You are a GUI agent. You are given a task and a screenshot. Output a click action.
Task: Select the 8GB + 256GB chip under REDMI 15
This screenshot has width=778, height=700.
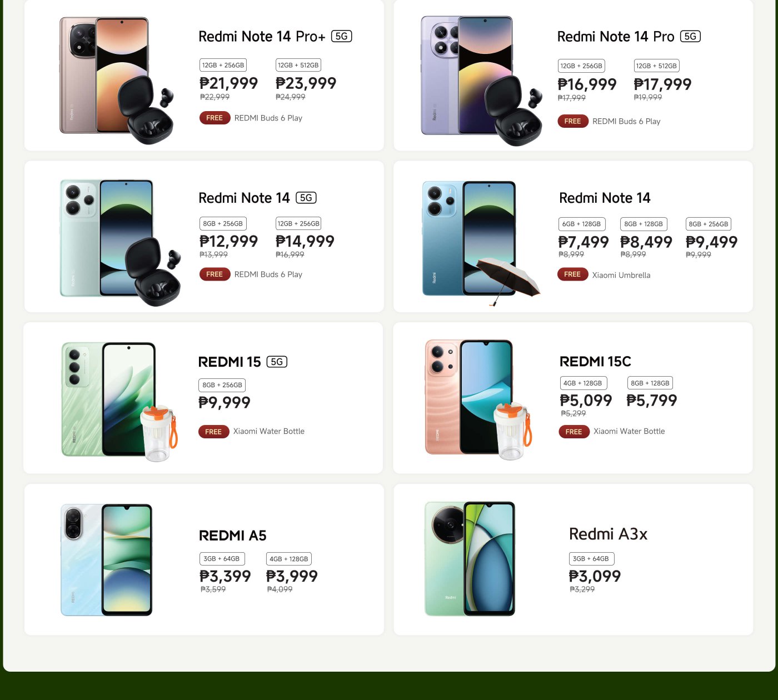click(x=222, y=385)
